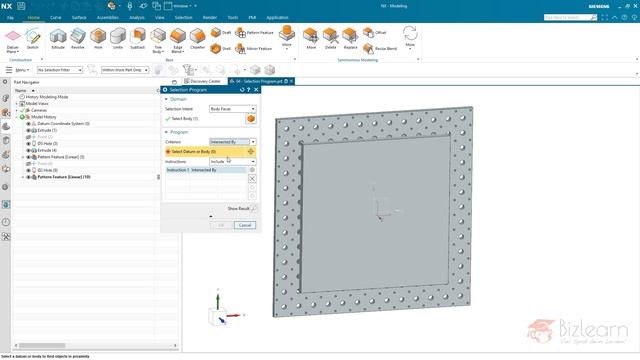Click the Datum Plane tool icon
This screenshot has height=360, width=640.
coord(13,36)
